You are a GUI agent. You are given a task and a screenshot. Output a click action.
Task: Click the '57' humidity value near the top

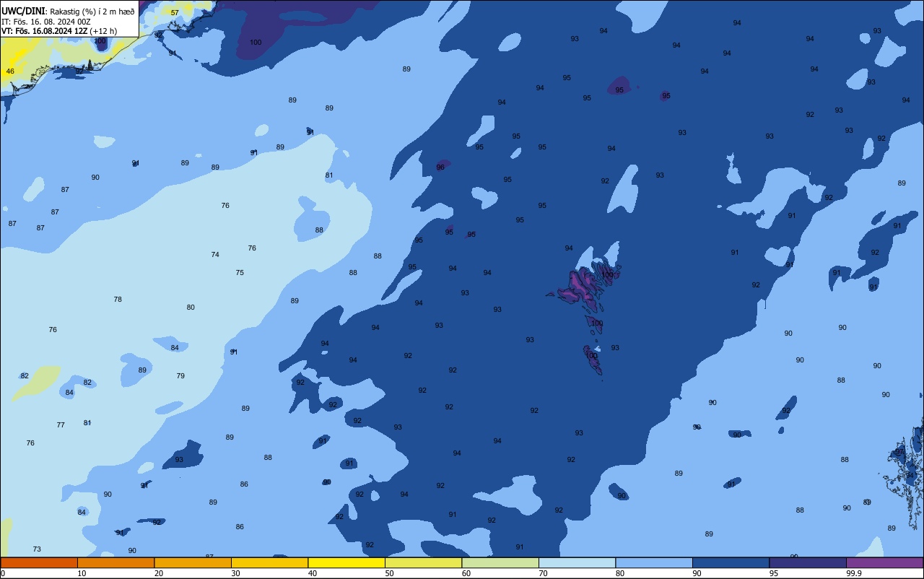[175, 13]
